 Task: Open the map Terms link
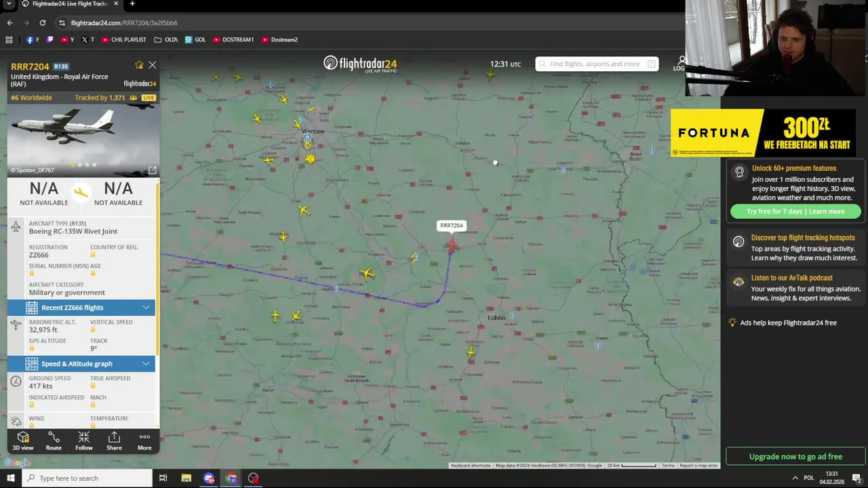(x=668, y=466)
